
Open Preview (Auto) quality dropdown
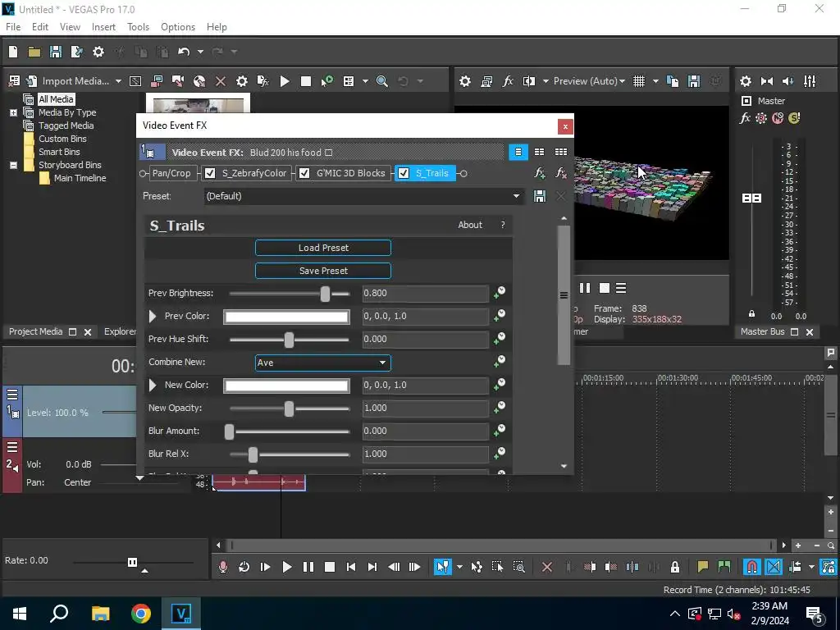pos(589,81)
